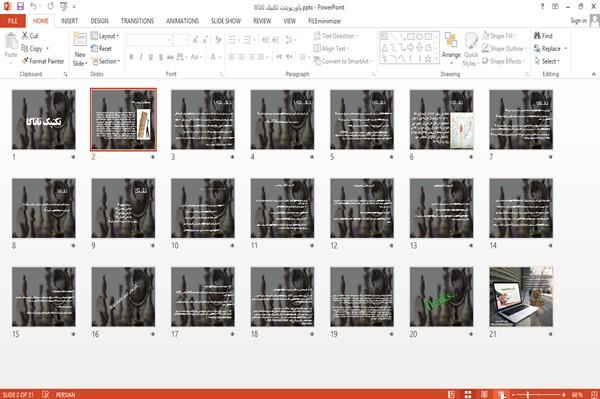This screenshot has width=600, height=399.
Task: Reset the slide layout
Action: (x=101, y=49)
